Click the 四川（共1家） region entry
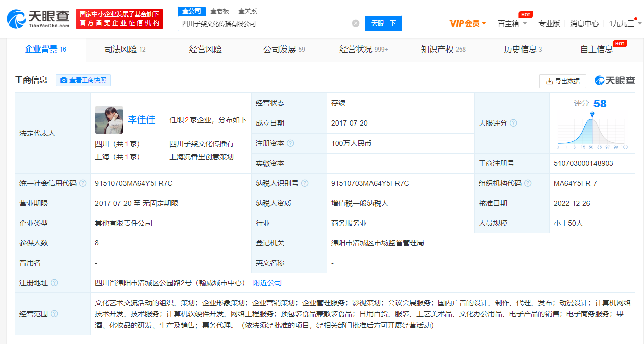This screenshot has width=644, height=344. (x=117, y=144)
